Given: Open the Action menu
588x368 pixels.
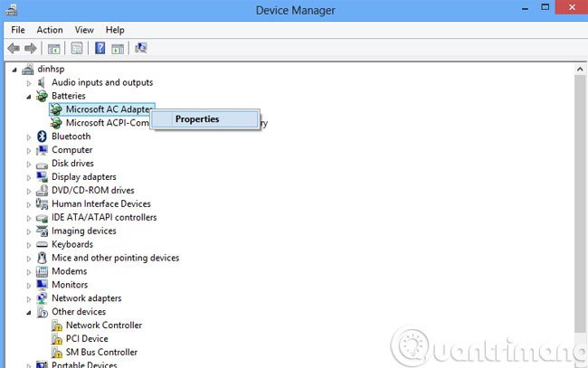Looking at the screenshot, I should (x=50, y=30).
